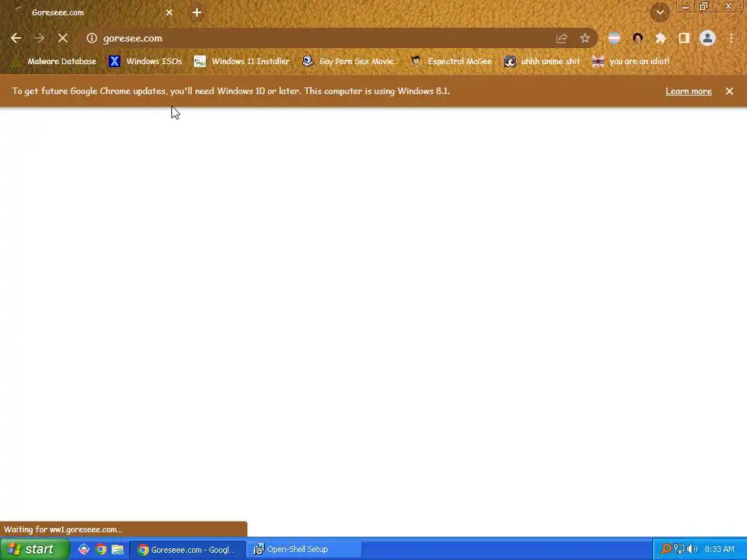Click the Windows 8.1 update notice text
Screen dimensions: 747x560
tap(231, 91)
